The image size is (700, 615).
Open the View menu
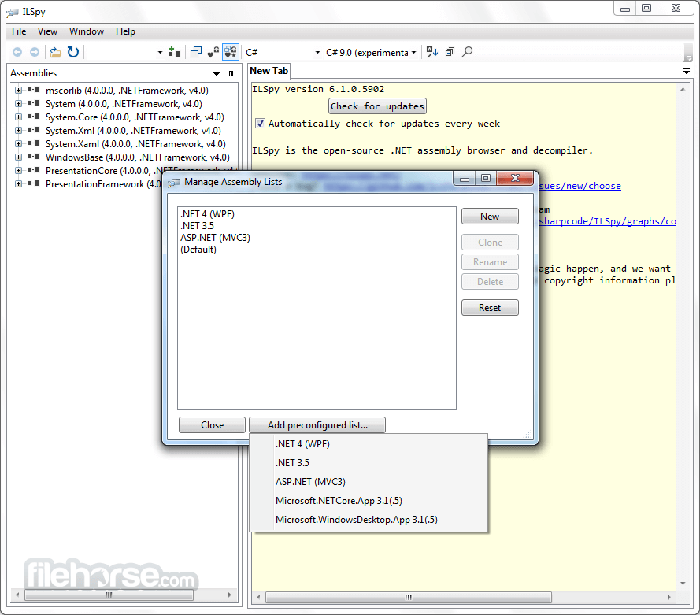[x=47, y=31]
